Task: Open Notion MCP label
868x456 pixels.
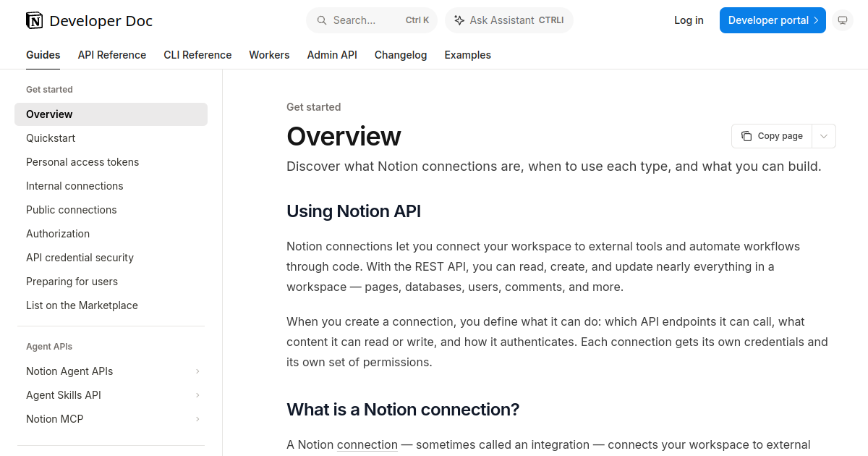Action: click(54, 419)
